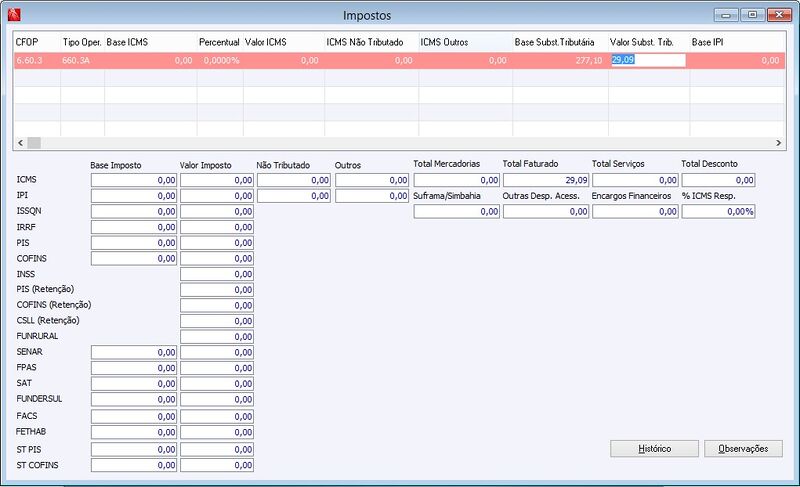Select the Tipo Oper. column header

coord(82,42)
